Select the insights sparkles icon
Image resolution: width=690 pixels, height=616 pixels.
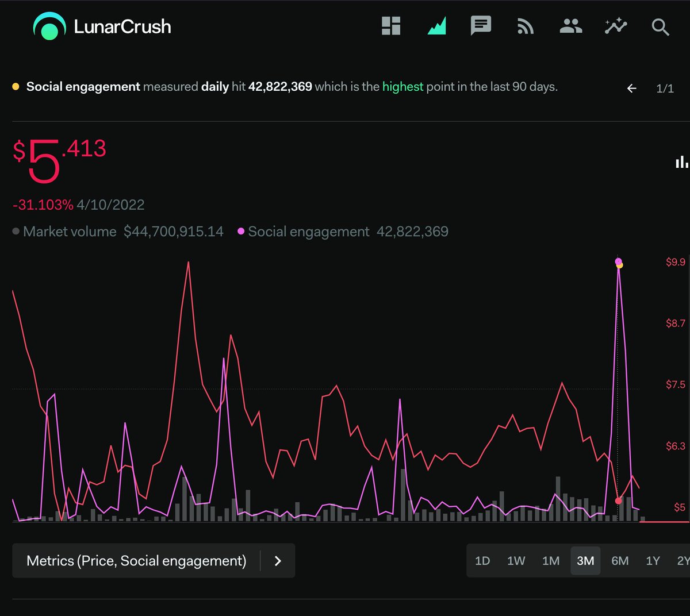click(x=615, y=26)
